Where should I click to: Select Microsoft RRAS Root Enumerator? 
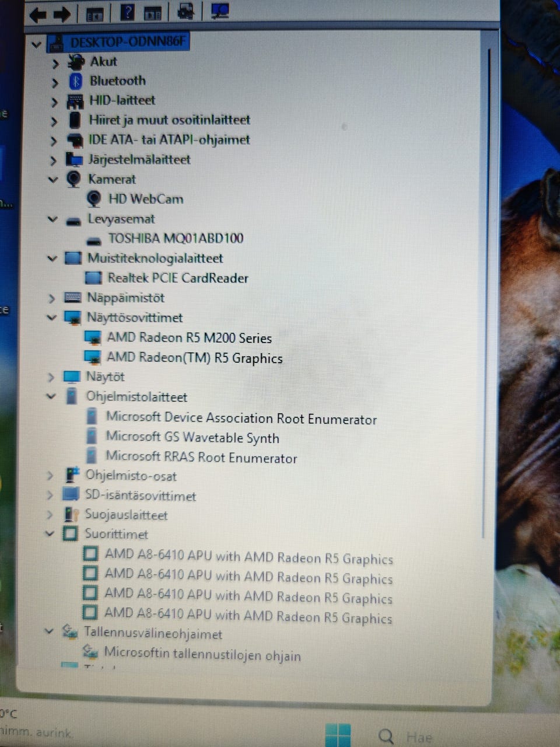pos(201,457)
